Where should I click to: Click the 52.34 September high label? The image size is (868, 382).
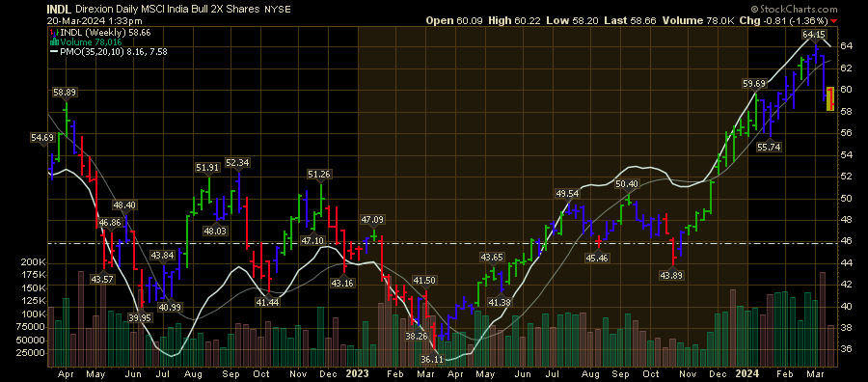pyautogui.click(x=238, y=163)
